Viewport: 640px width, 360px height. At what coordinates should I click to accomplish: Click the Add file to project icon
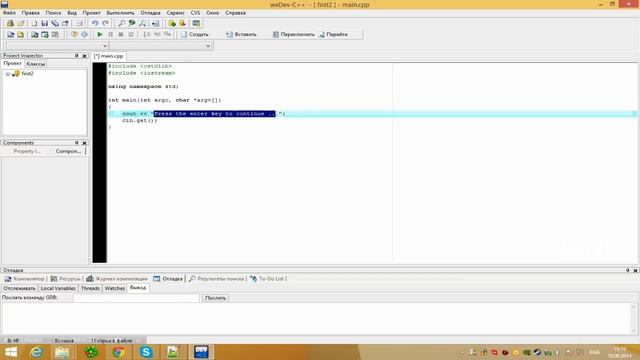[172, 24]
